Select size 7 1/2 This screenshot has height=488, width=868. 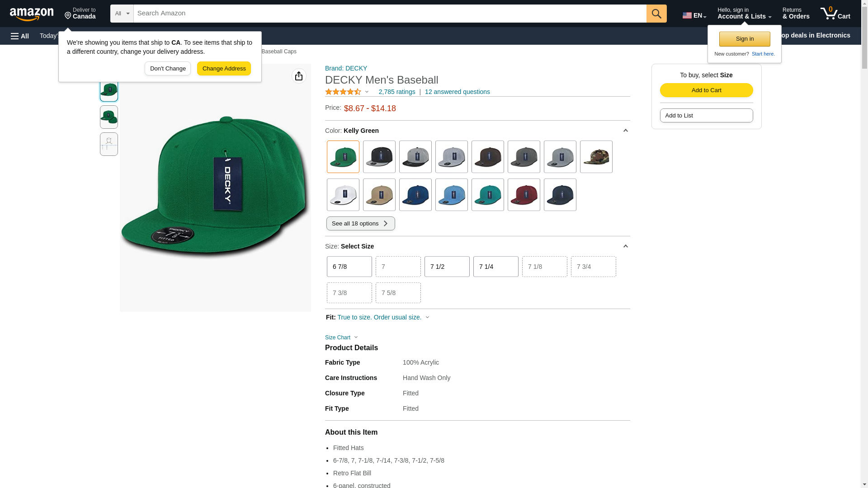click(x=447, y=267)
